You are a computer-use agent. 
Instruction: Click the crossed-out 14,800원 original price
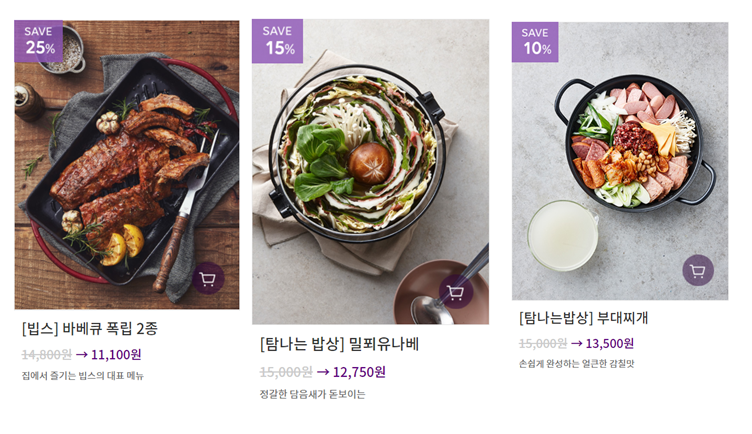[x=46, y=354]
